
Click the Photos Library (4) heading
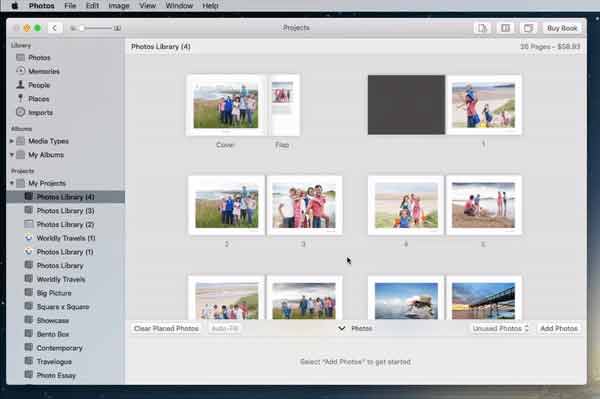pos(161,47)
